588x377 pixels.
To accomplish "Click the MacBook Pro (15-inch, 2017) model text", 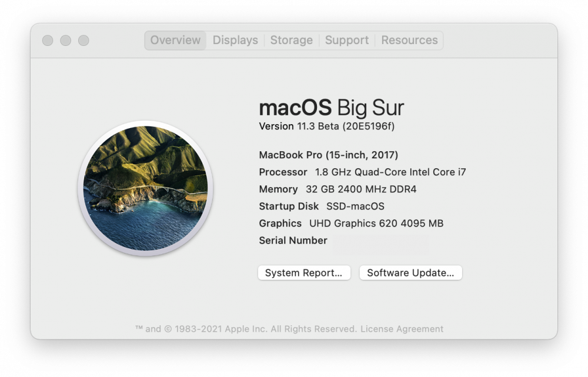I will pos(329,155).
